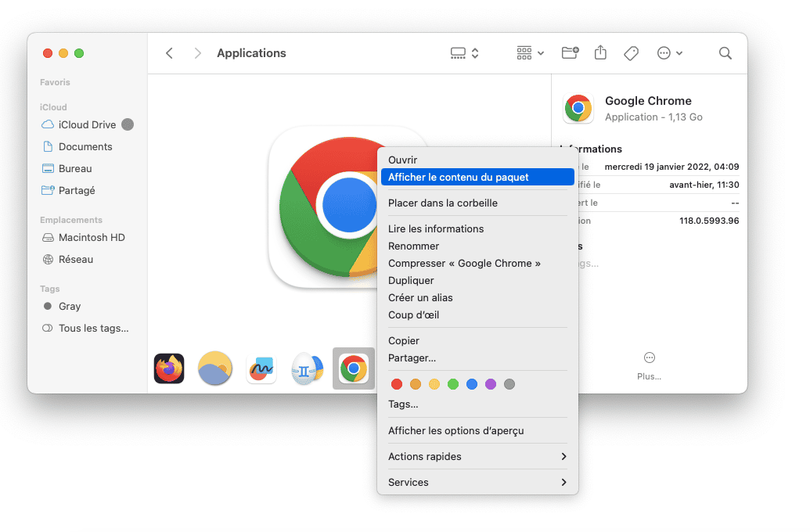Screen dimensions: 810x532
Task: Choose Partager… in the context menu
Action: 478,358
